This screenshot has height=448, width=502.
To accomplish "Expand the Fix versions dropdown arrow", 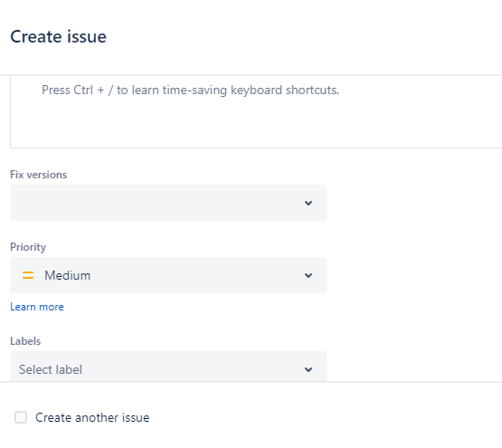I will click(x=308, y=203).
